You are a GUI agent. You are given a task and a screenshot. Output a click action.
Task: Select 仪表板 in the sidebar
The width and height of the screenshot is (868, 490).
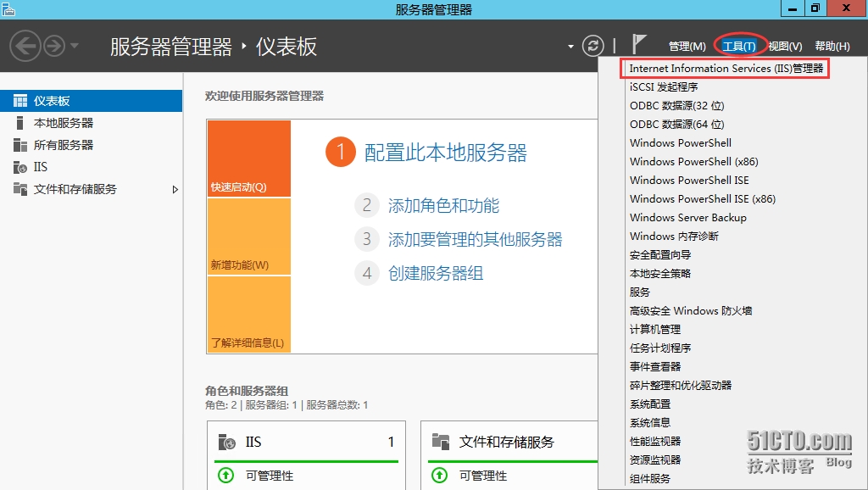91,101
